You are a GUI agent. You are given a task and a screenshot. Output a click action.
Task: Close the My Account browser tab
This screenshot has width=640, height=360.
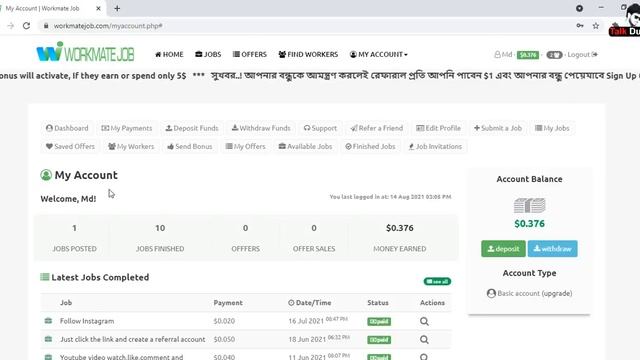98,8
